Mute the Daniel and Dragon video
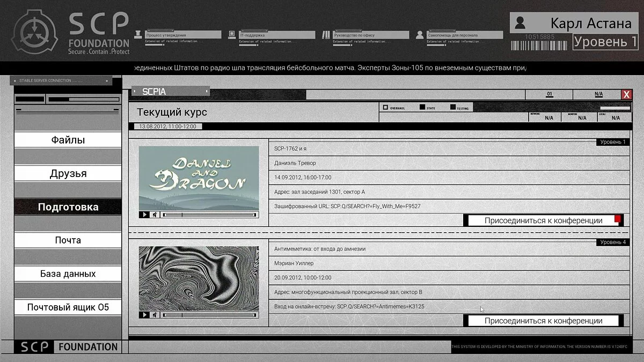 [155, 215]
